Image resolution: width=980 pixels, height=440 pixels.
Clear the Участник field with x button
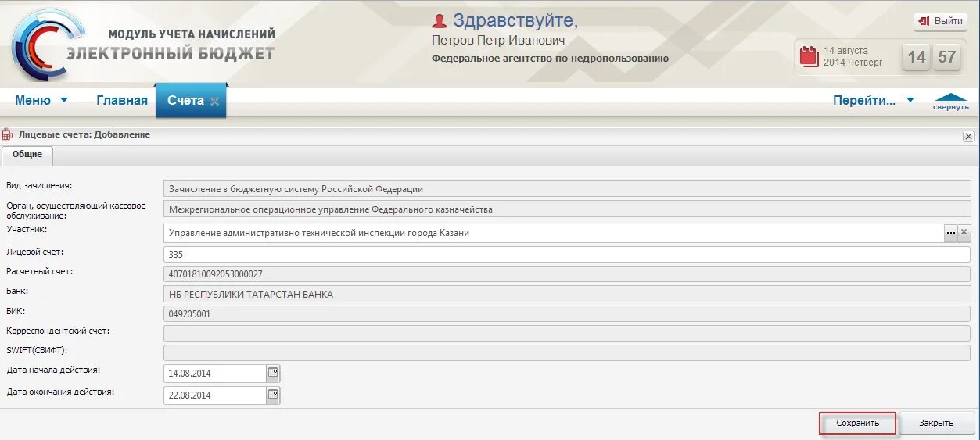coord(964,233)
